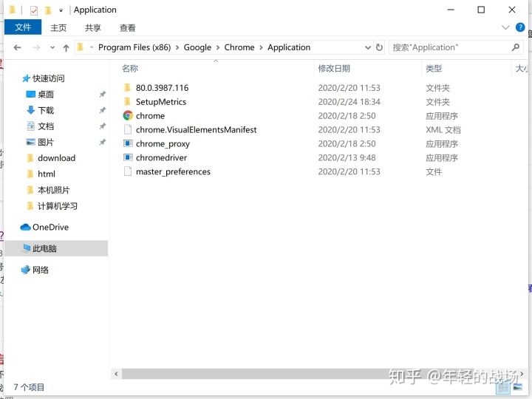This screenshot has height=399, width=532.
Task: Click the pin icon beside 下载
Action: click(103, 110)
